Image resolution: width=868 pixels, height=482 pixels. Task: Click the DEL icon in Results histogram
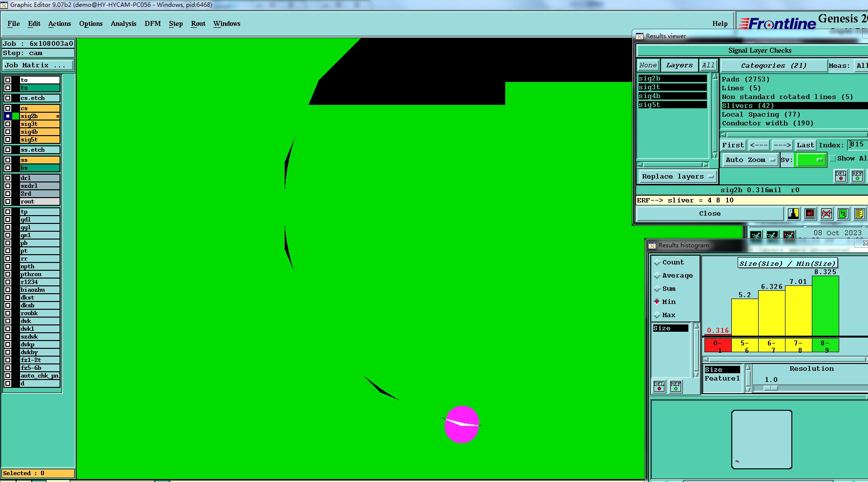click(x=659, y=386)
